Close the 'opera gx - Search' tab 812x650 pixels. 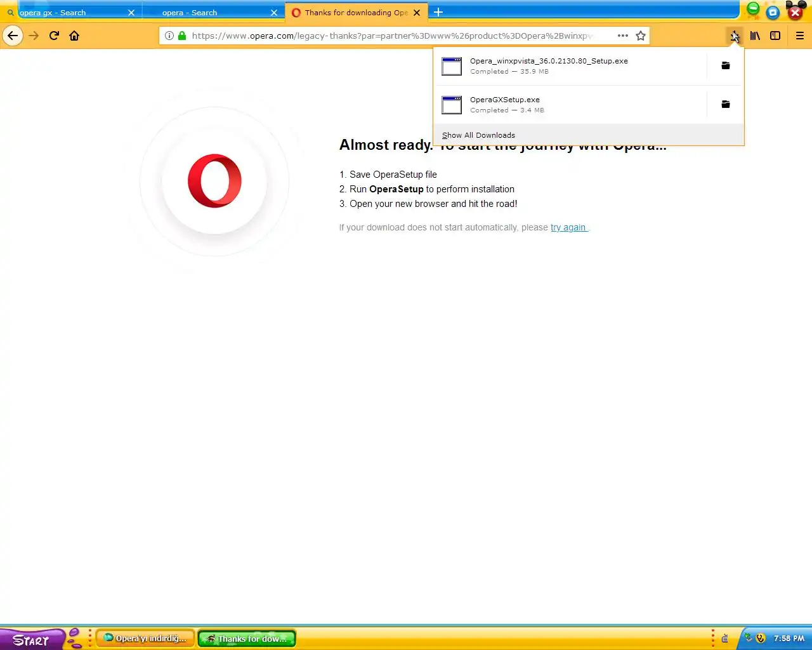131,13
